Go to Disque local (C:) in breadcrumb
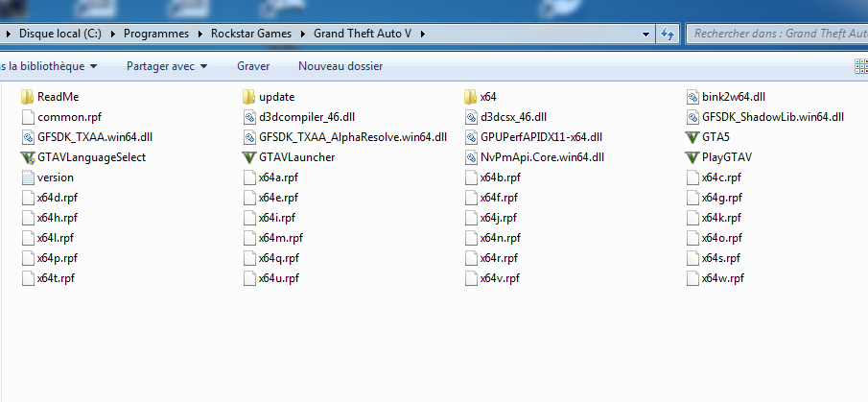The width and height of the screenshot is (868, 402). 60,34
